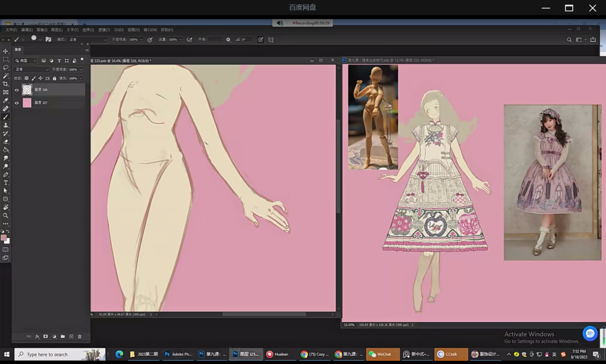
Task: Hide layer 328 using its eye icon
Action: [17, 90]
